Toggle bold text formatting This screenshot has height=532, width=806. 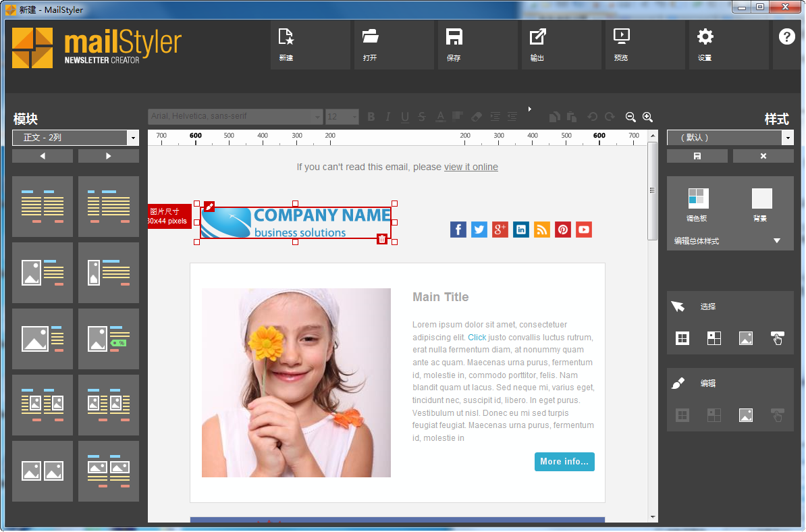click(371, 117)
